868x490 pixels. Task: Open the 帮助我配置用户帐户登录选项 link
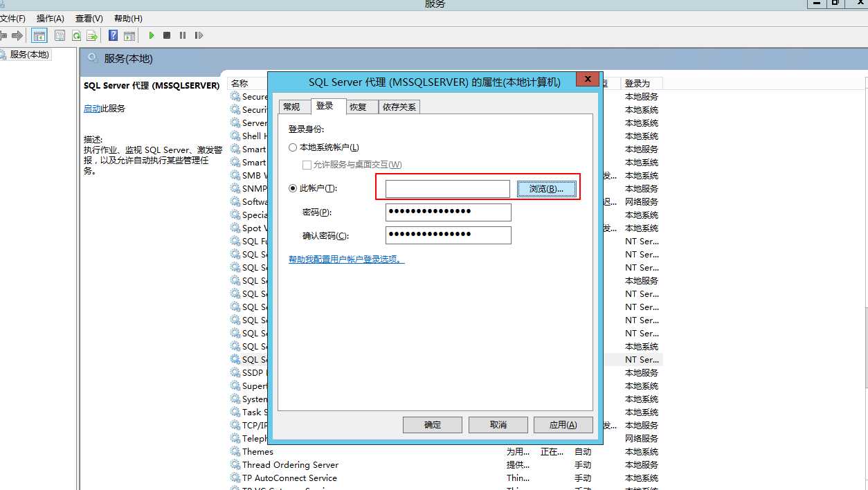coord(346,259)
